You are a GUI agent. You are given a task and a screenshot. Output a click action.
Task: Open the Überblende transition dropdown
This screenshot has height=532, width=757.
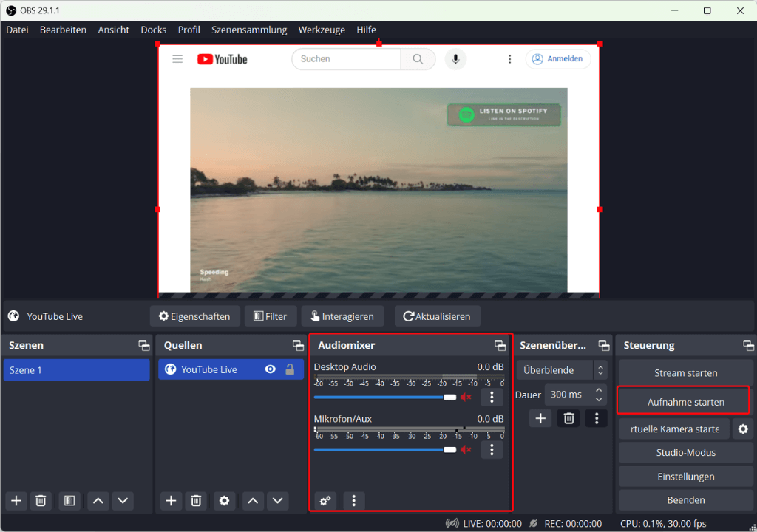[x=562, y=370]
